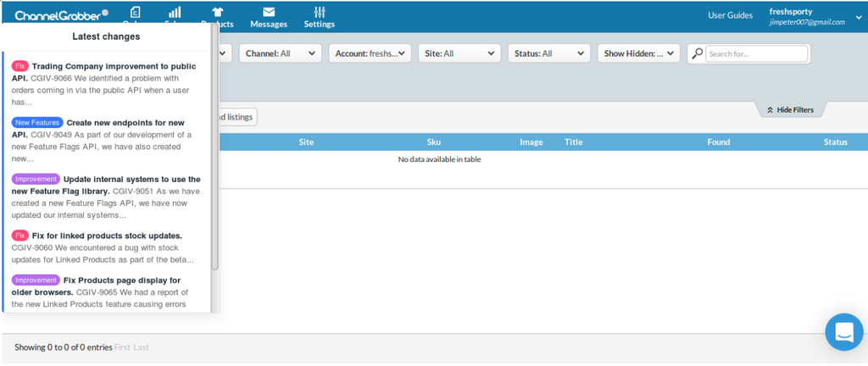Expand the Site filter dropdown
This screenshot has width=868, height=366.
(459, 53)
